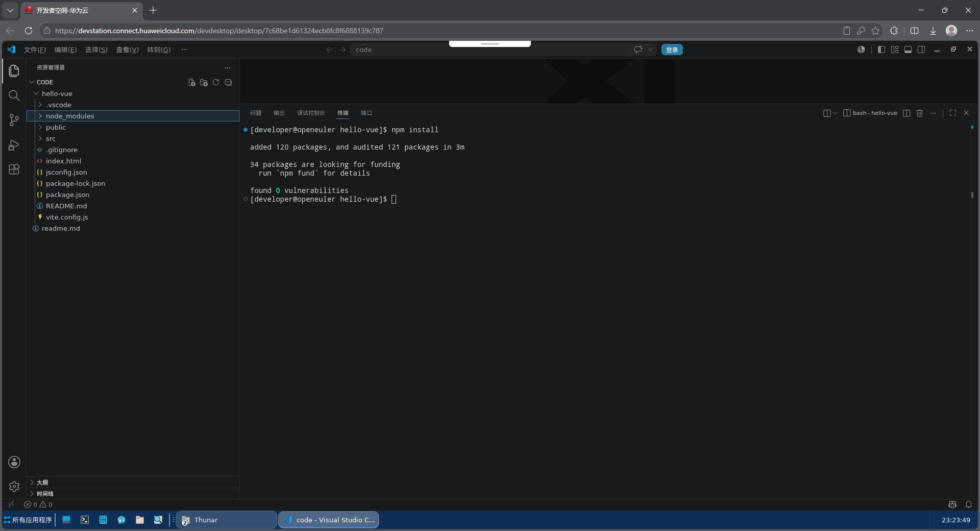Screen dimensions: 980x531
Task: Click the browser address bar URL
Action: point(219,31)
